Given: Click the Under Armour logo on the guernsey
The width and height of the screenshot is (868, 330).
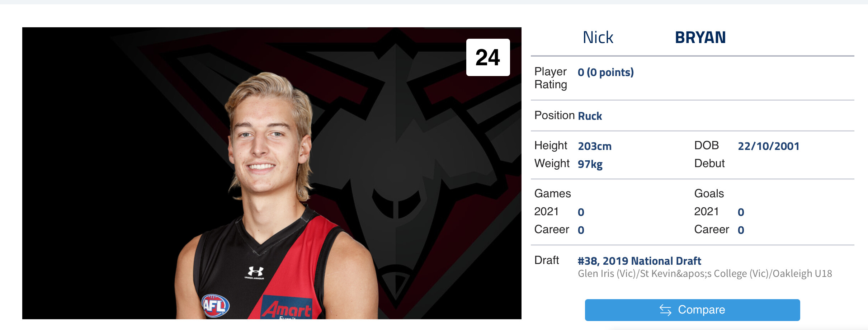Looking at the screenshot, I should (255, 273).
